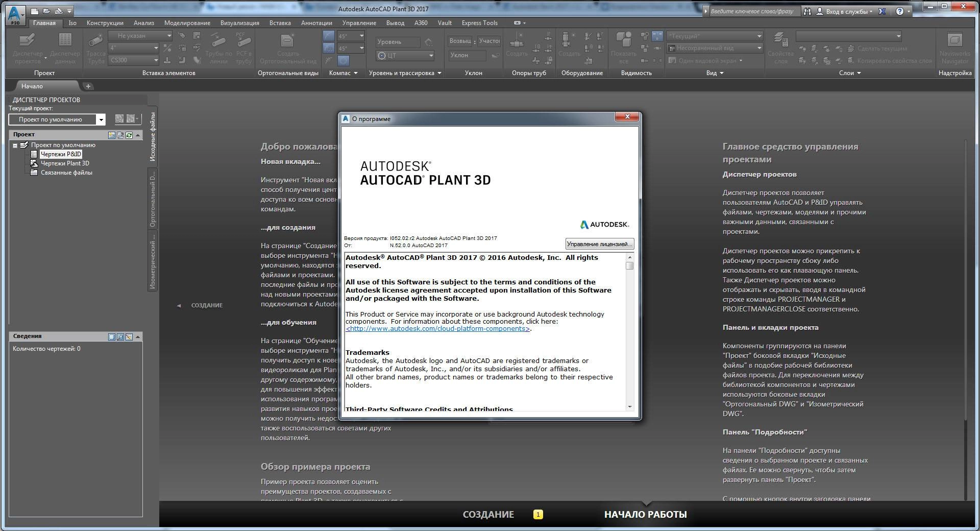Open the Iso ribbon tab
The image size is (980, 531).
tap(72, 23)
